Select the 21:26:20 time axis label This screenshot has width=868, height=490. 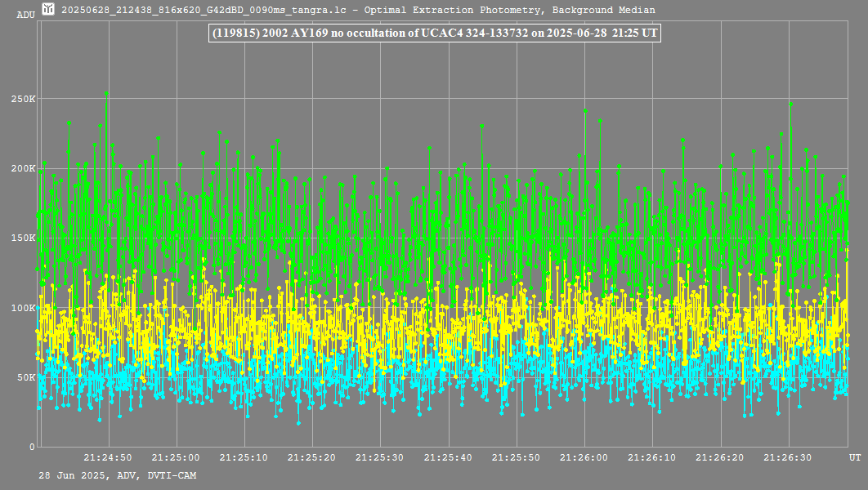pos(721,458)
